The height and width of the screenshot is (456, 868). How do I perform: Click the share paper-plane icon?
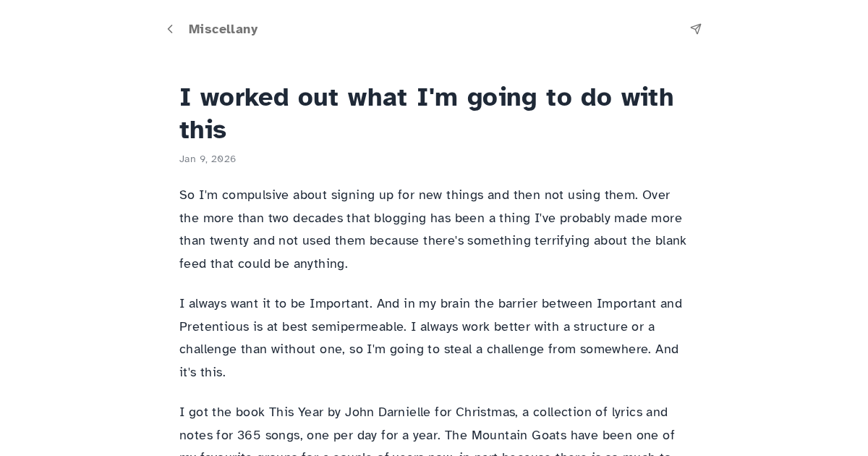696,29
